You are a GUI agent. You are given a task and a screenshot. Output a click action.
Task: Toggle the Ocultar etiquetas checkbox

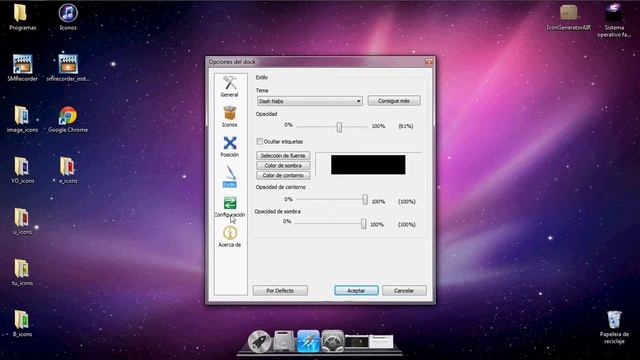coord(259,141)
